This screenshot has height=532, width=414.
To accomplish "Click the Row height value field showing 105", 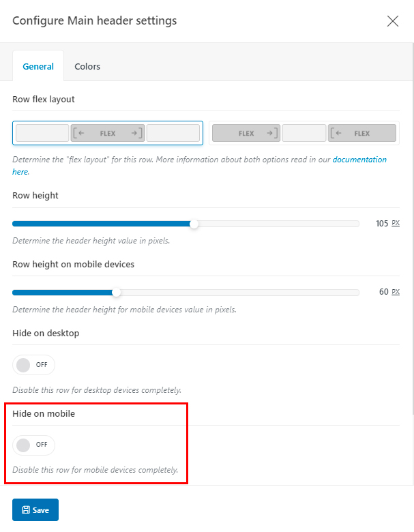I will (x=381, y=224).
